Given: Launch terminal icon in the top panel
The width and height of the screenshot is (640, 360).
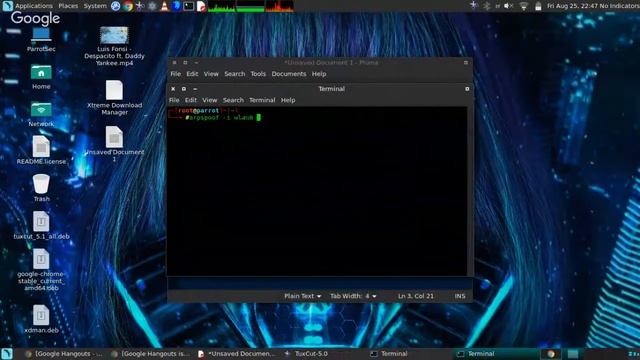Looking at the screenshot, I should point(189,6).
